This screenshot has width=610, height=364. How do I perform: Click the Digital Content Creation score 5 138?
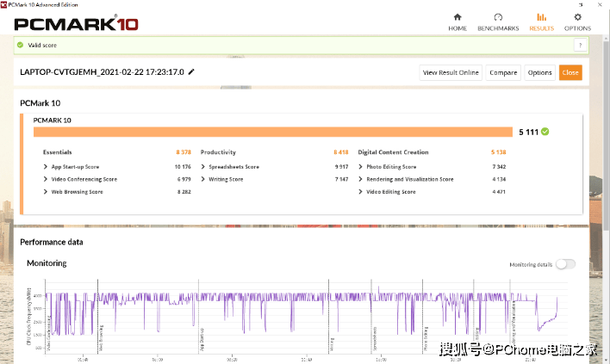[498, 152]
